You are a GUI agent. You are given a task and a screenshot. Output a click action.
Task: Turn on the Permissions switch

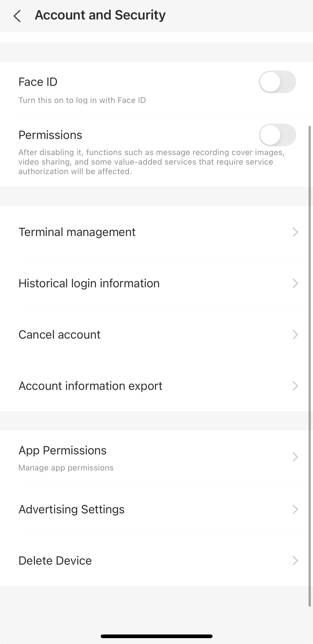tap(277, 135)
